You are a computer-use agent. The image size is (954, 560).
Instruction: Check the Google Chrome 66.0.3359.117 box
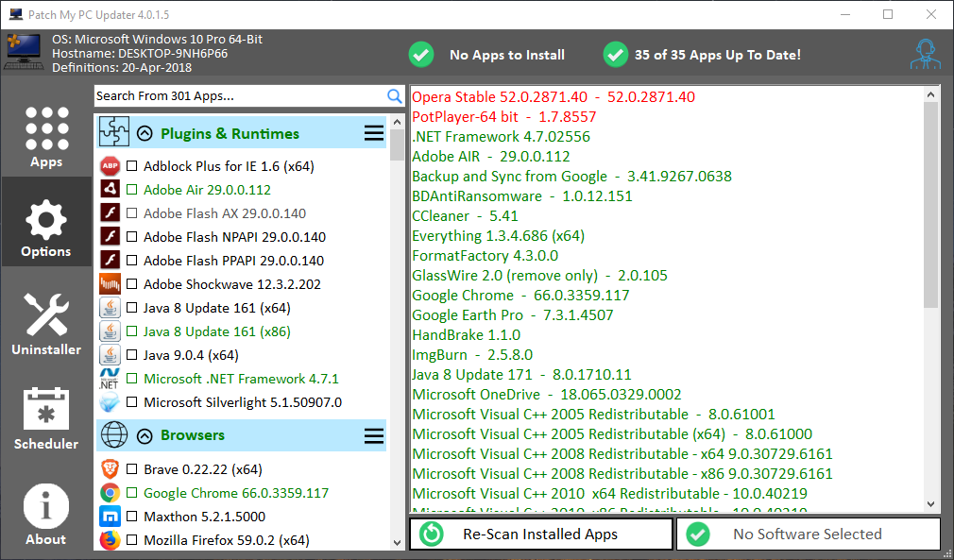coord(131,493)
